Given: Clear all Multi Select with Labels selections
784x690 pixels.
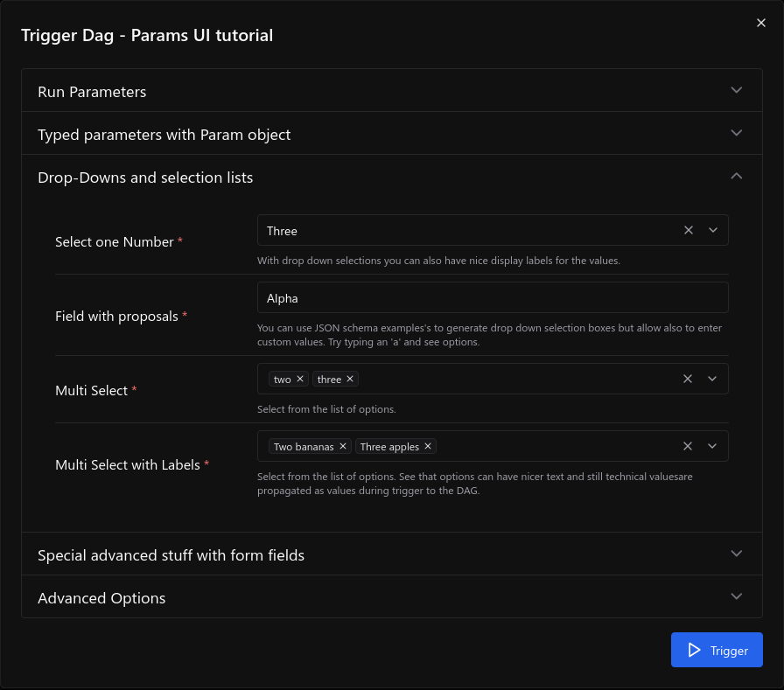Looking at the screenshot, I should point(688,446).
